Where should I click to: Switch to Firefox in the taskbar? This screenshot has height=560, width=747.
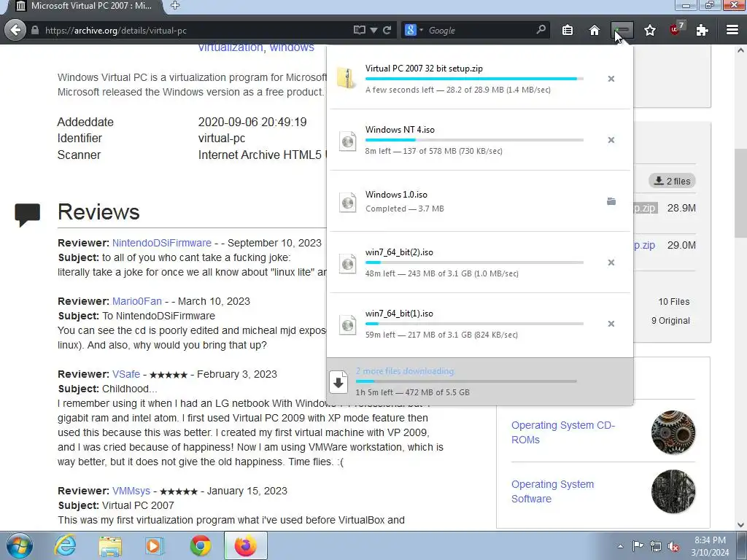pos(245,545)
